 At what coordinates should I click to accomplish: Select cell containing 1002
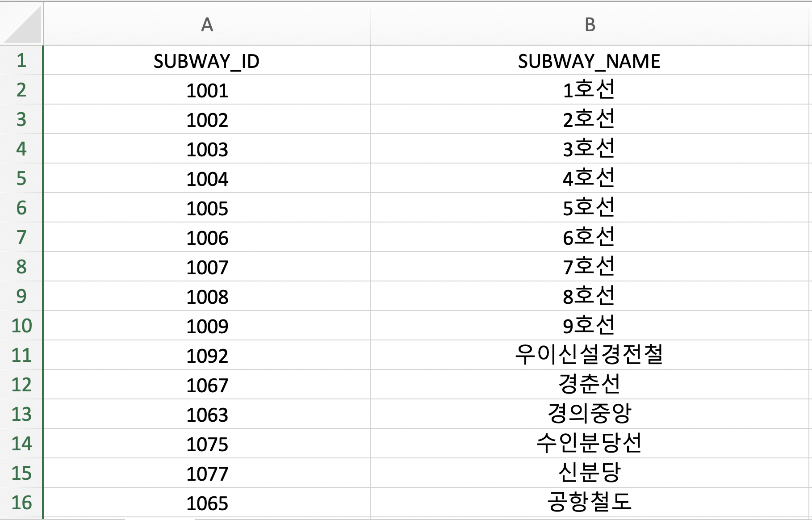click(x=207, y=119)
